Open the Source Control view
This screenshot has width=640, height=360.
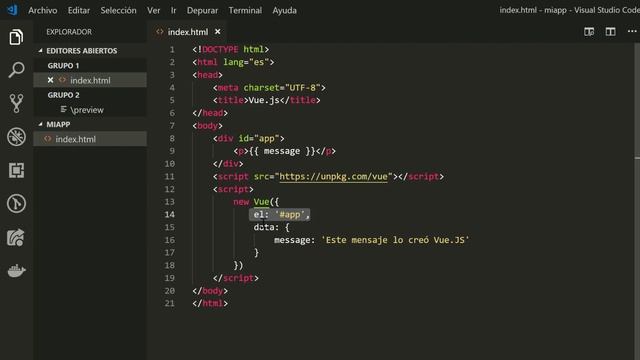click(x=16, y=103)
